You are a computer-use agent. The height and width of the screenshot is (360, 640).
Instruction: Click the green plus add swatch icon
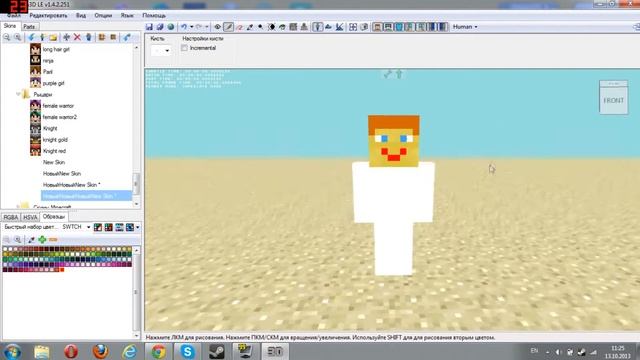42,240
